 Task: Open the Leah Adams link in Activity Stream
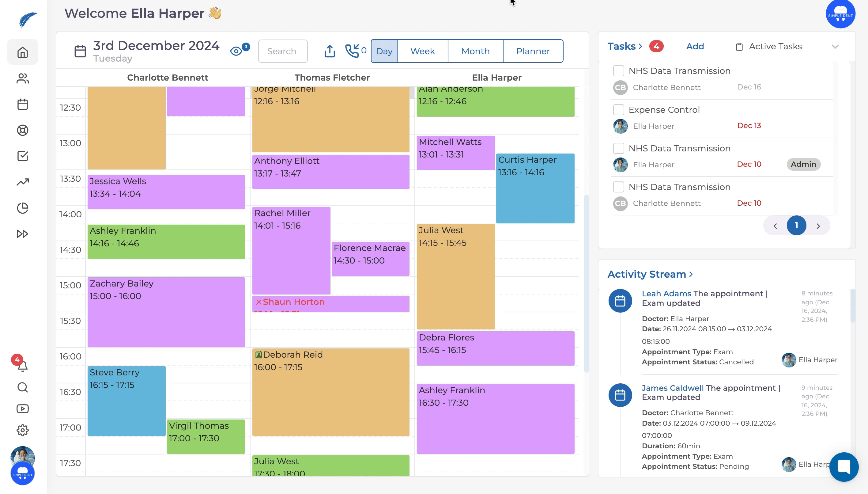click(666, 294)
